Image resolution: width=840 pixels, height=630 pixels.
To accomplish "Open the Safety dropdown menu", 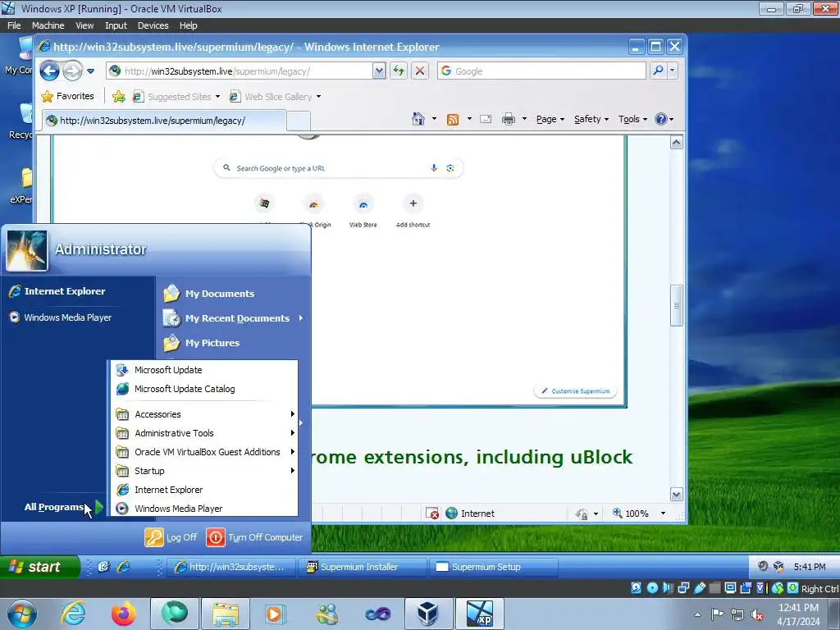I will click(591, 119).
